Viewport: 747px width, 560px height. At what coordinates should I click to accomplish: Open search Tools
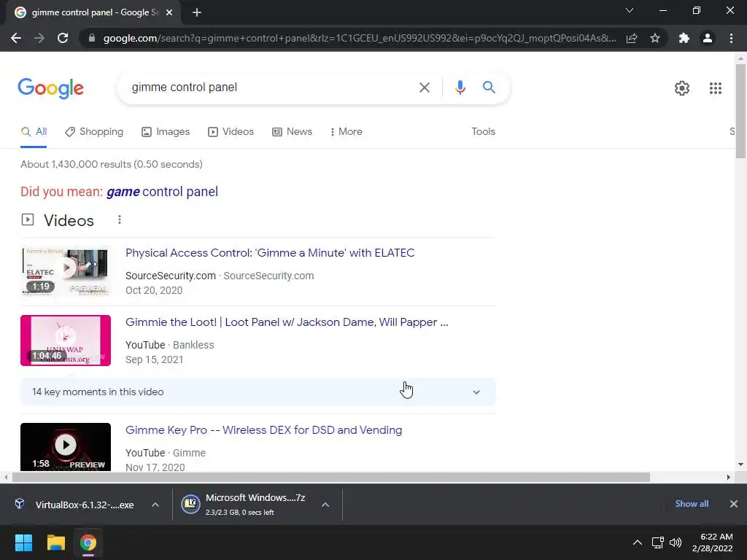click(483, 131)
